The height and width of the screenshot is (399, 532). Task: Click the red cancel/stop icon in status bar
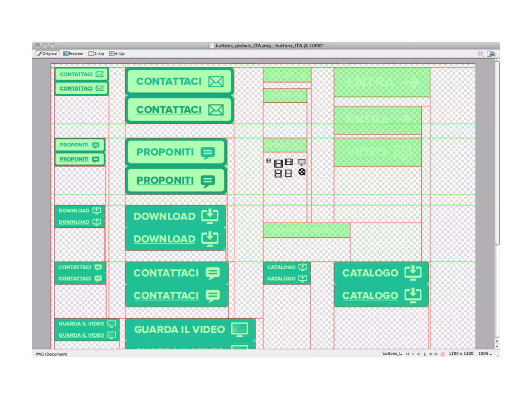(x=443, y=354)
